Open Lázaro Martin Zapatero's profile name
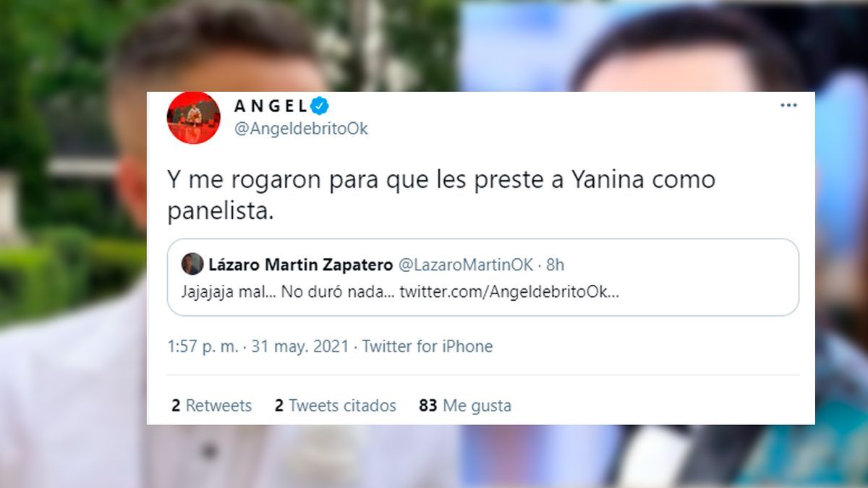 click(301, 264)
